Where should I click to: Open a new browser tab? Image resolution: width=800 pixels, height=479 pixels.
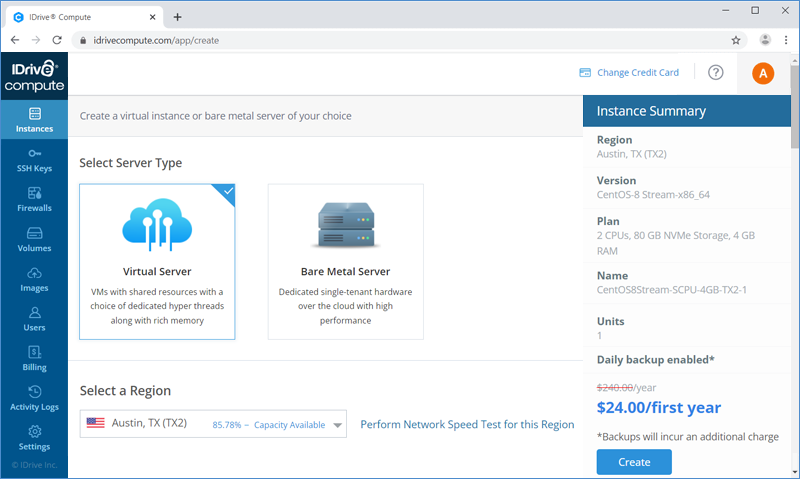(177, 17)
